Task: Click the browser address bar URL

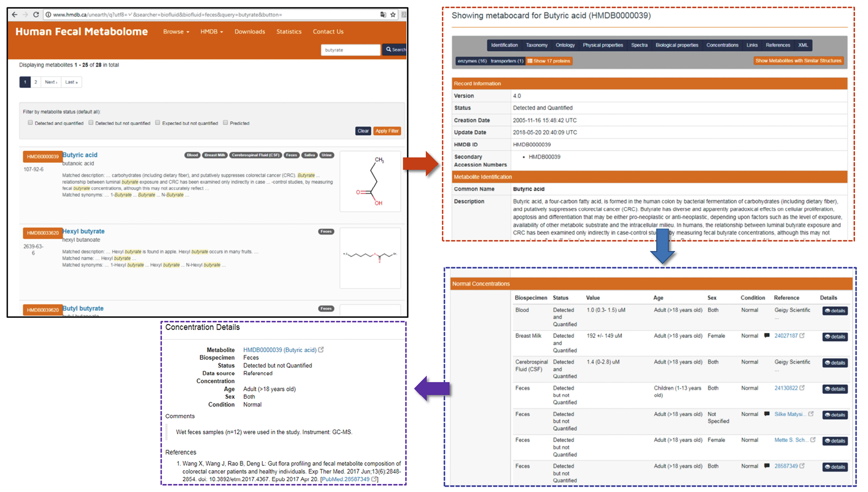Action: pos(167,15)
